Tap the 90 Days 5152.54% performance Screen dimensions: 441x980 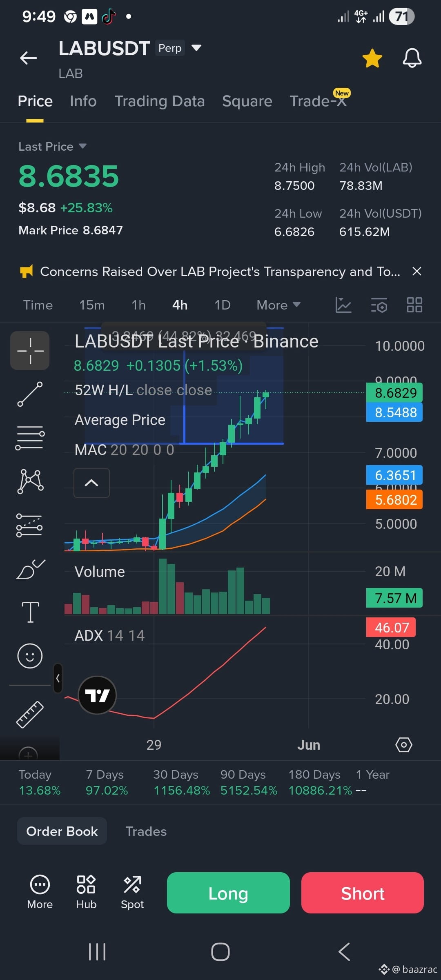[x=249, y=782]
